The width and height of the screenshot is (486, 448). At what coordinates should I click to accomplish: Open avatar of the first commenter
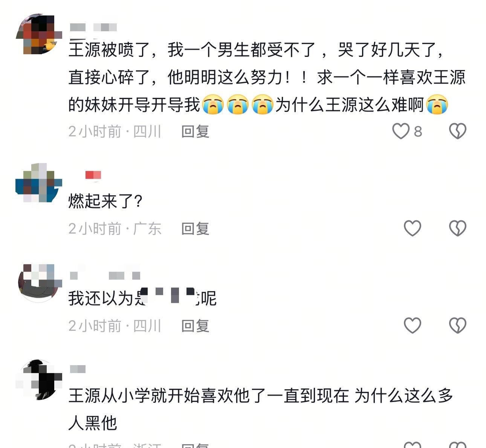38,34
